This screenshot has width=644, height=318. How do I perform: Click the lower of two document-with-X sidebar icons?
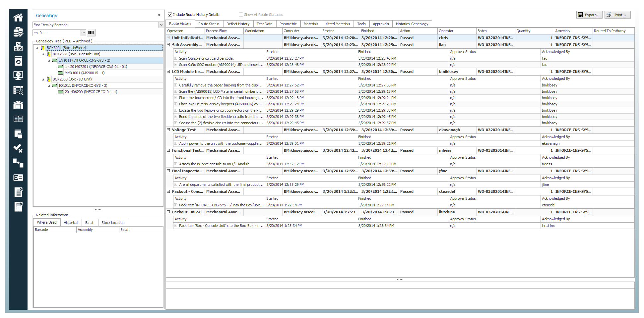tap(19, 207)
